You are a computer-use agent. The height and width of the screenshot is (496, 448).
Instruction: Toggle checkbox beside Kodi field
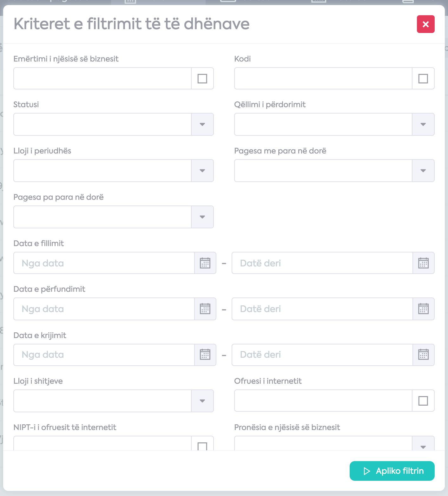click(x=423, y=78)
